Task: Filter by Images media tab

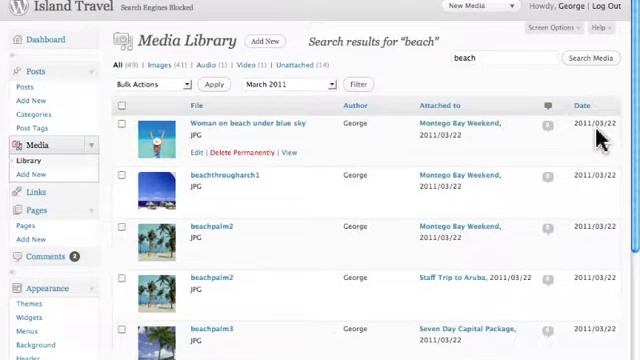Action: 159,65
